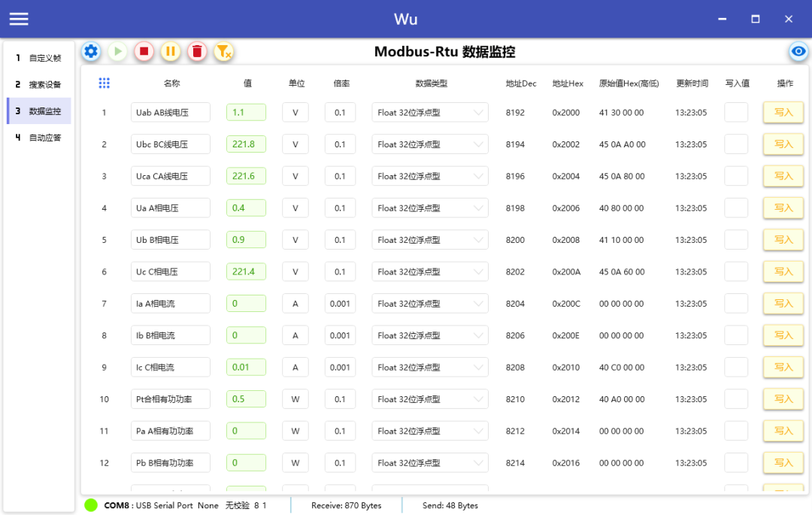Clear data using the trash icon
This screenshot has width=812, height=515.
tap(196, 51)
